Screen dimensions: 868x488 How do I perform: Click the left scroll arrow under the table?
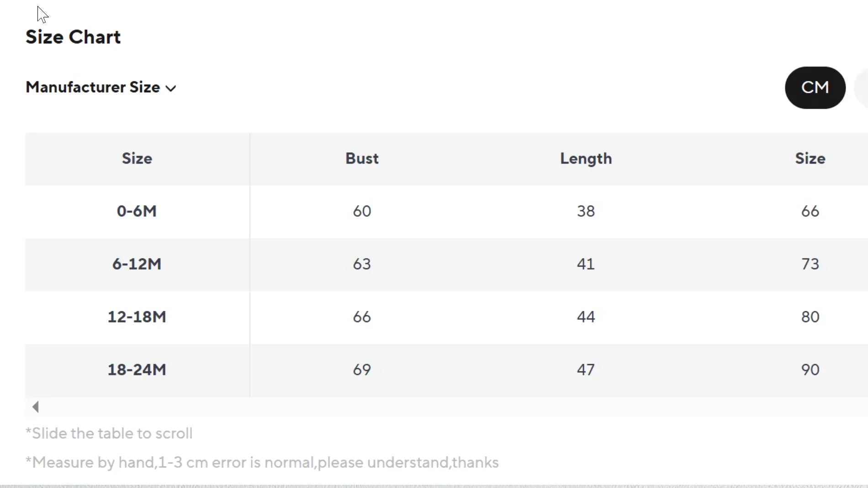[x=36, y=407]
